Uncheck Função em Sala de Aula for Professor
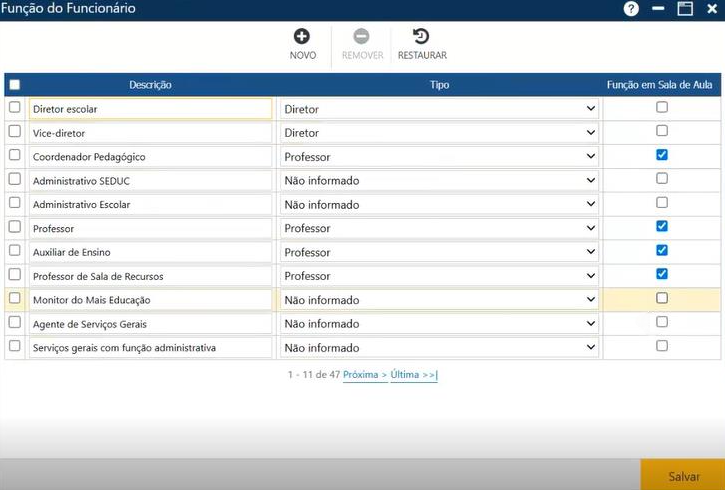Viewport: 725px width, 490px height. 661,227
